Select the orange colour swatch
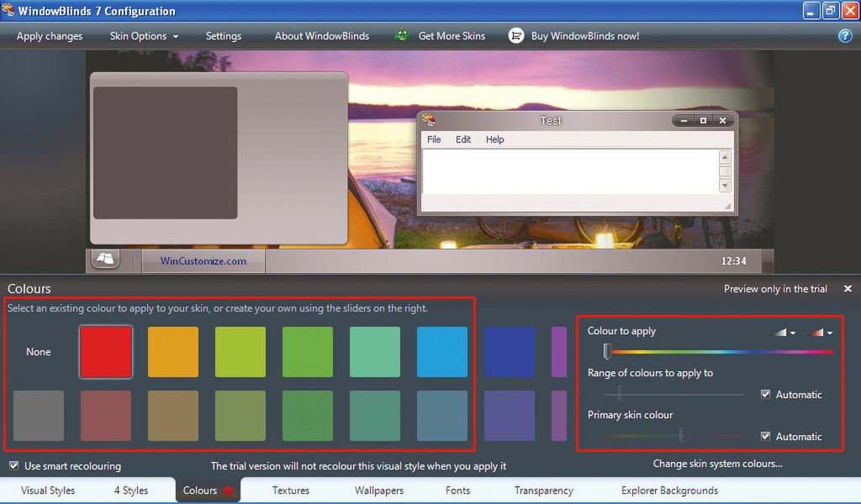The height and width of the screenshot is (504, 861). click(173, 352)
